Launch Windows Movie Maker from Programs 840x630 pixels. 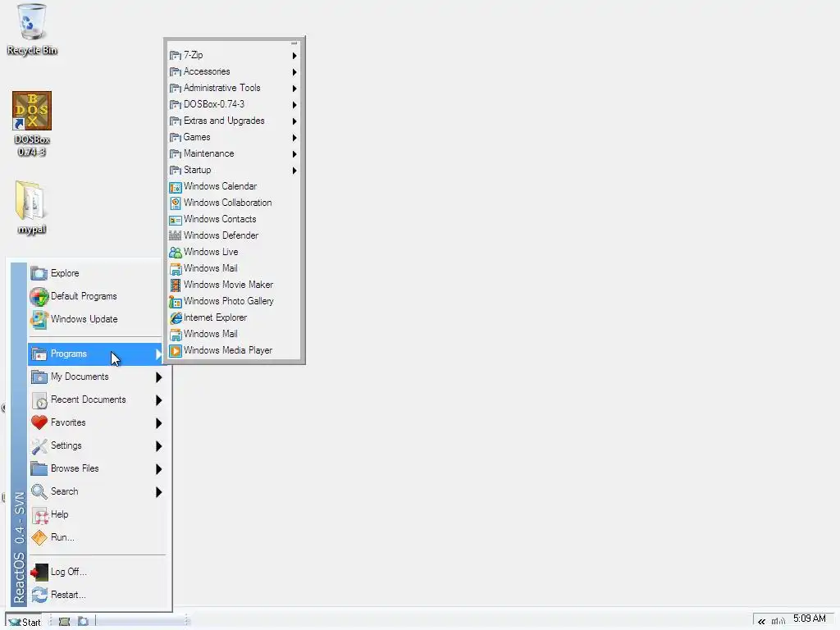click(x=234, y=285)
